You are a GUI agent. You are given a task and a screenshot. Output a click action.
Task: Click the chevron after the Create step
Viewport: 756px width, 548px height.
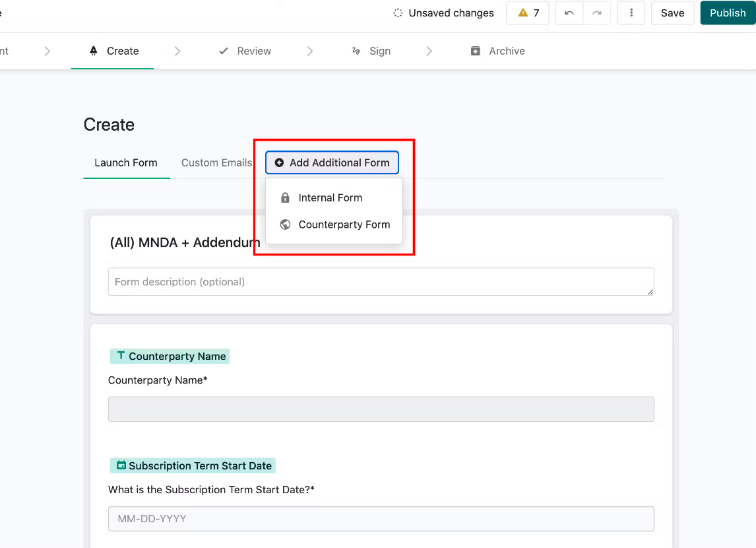(x=177, y=51)
